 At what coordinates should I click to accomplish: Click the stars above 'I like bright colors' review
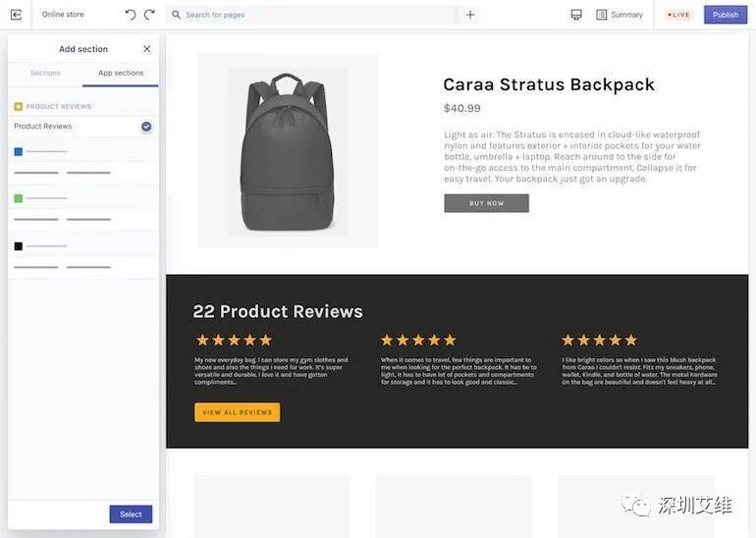tap(599, 341)
